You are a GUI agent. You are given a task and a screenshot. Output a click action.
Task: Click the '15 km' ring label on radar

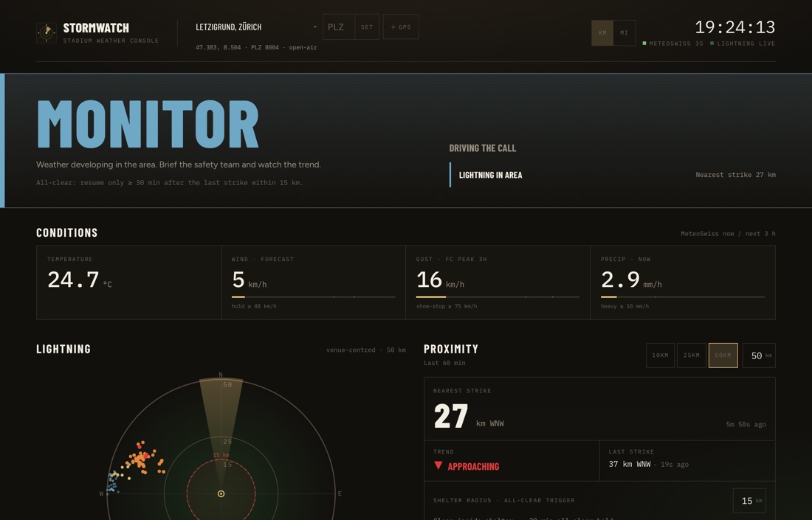(221, 455)
